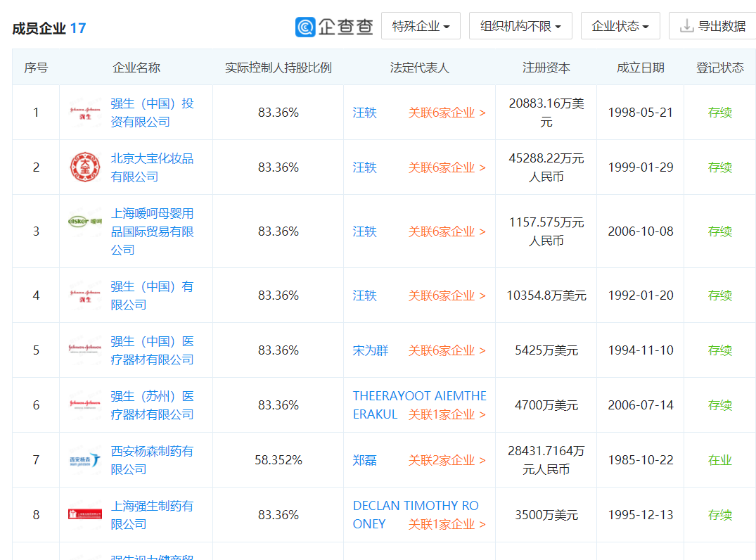The image size is (756, 560).
Task: Open 上海嗳呵母婴用品国际贸易有限公司 link
Action: (153, 231)
